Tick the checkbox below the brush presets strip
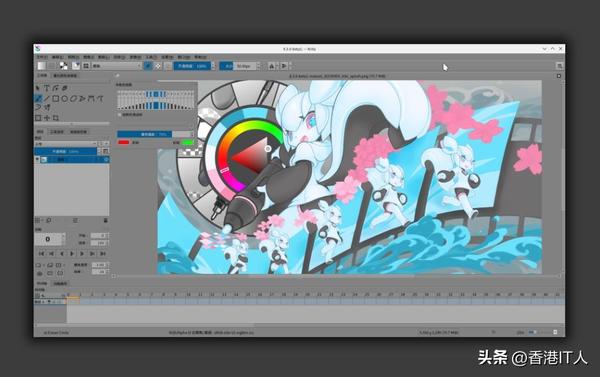Screen dimensions: 600x377 click(119, 114)
